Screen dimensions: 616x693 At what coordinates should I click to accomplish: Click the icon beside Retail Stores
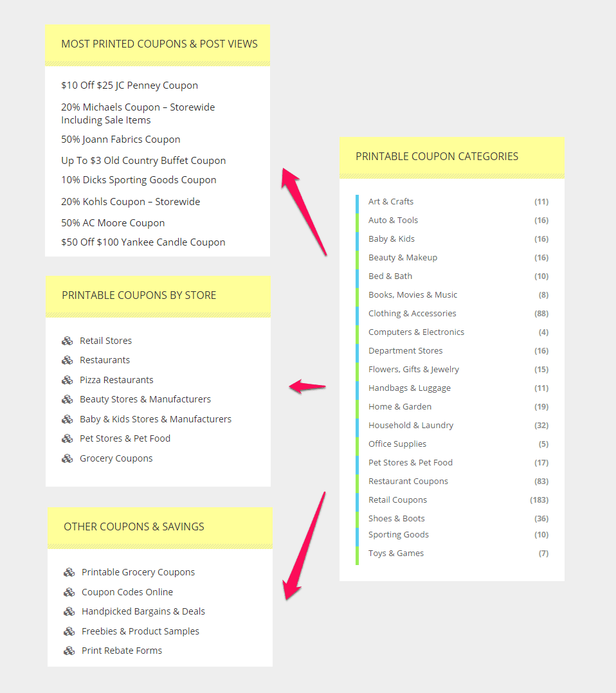(x=67, y=341)
